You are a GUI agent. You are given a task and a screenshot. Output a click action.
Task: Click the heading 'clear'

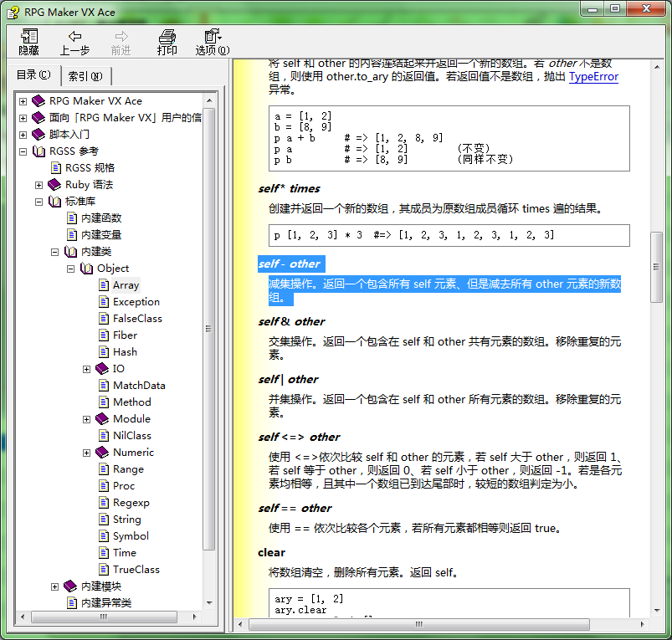(x=271, y=553)
